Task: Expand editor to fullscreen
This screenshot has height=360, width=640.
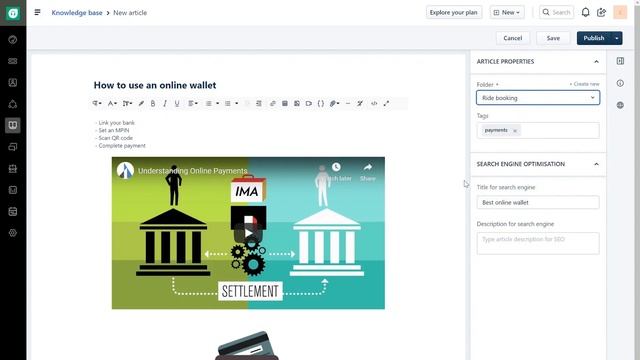Action: (x=386, y=104)
